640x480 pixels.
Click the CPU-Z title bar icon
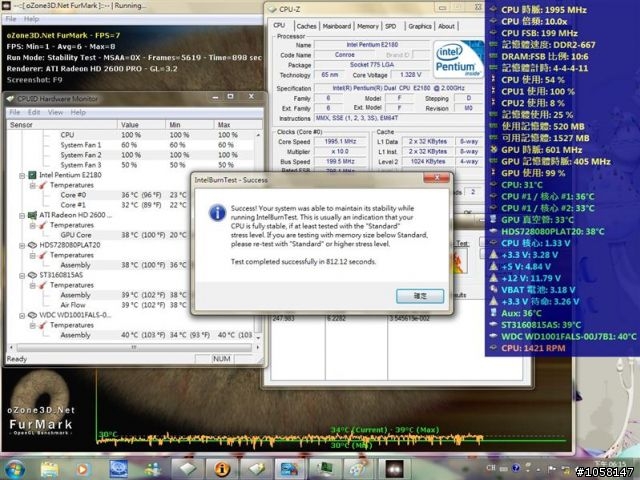pyautogui.click(x=272, y=9)
